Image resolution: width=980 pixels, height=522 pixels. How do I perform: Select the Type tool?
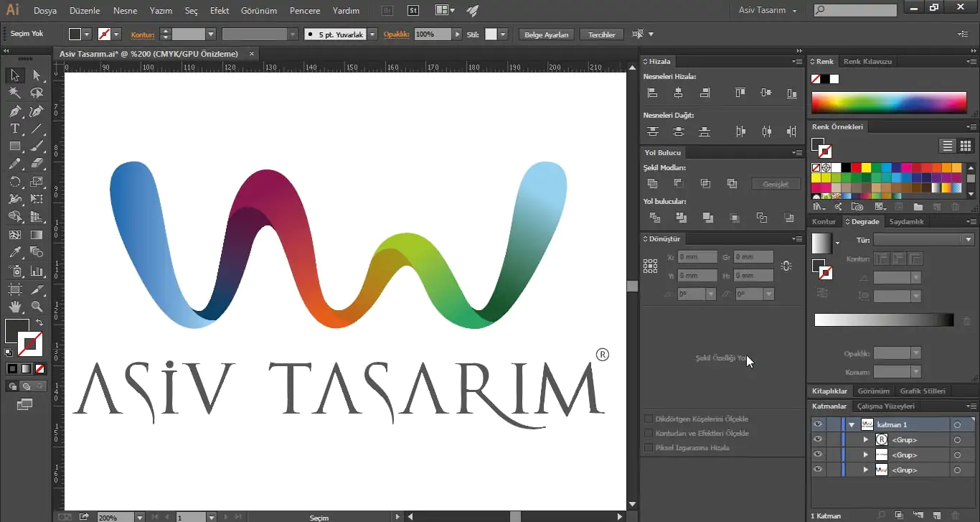point(14,129)
